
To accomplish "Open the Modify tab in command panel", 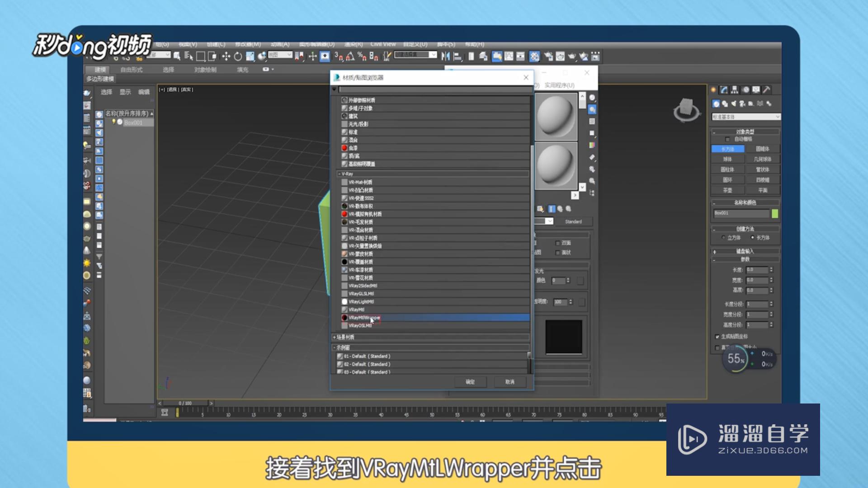I will click(724, 89).
